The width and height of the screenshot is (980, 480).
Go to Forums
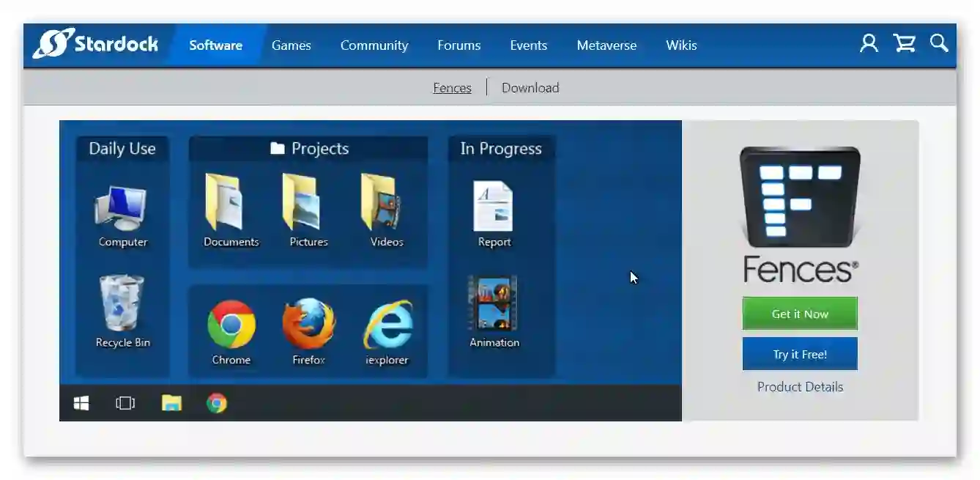[459, 45]
